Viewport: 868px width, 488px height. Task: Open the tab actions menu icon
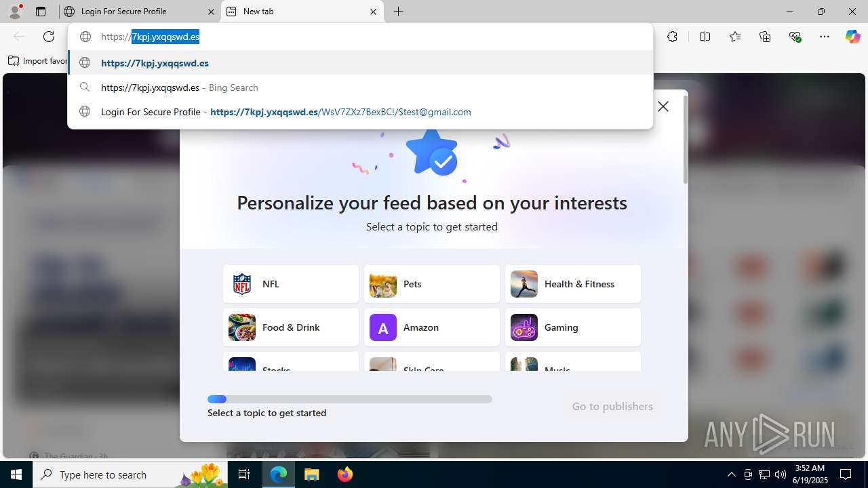tap(41, 12)
